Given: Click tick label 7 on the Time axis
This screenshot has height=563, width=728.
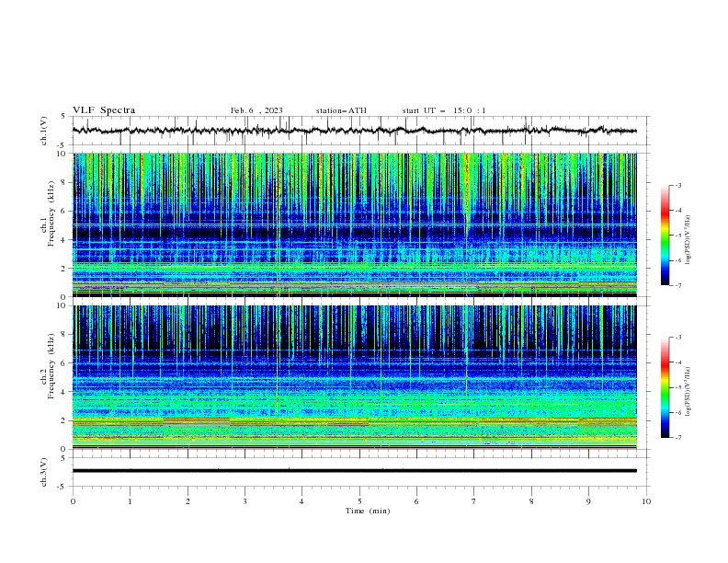Looking at the screenshot, I should (474, 501).
